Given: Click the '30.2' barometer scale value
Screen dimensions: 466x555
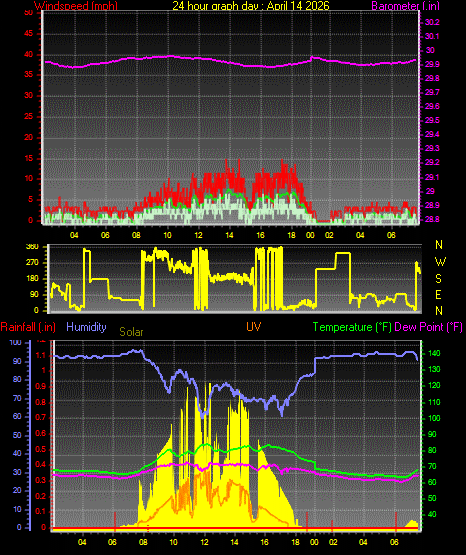Looking at the screenshot, I should [x=432, y=22].
